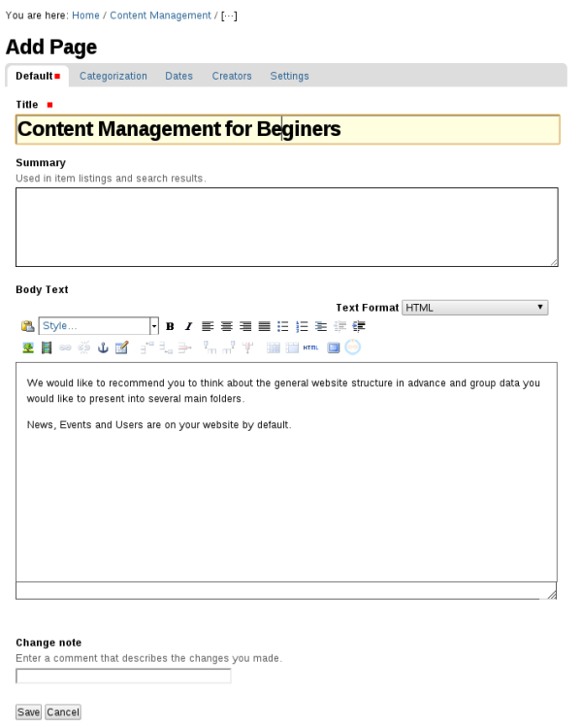Image resolution: width=582 pixels, height=728 pixels.
Task: Insert a numbered list
Action: coord(302,326)
